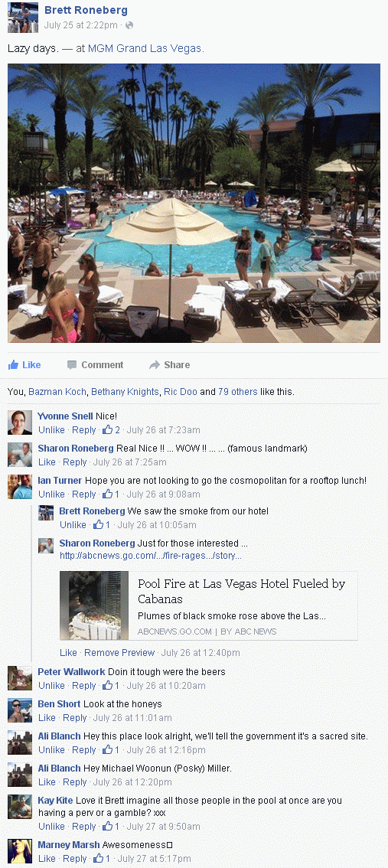Open the Pool Fire article preview card
This screenshot has width=388, height=868.
point(209,605)
